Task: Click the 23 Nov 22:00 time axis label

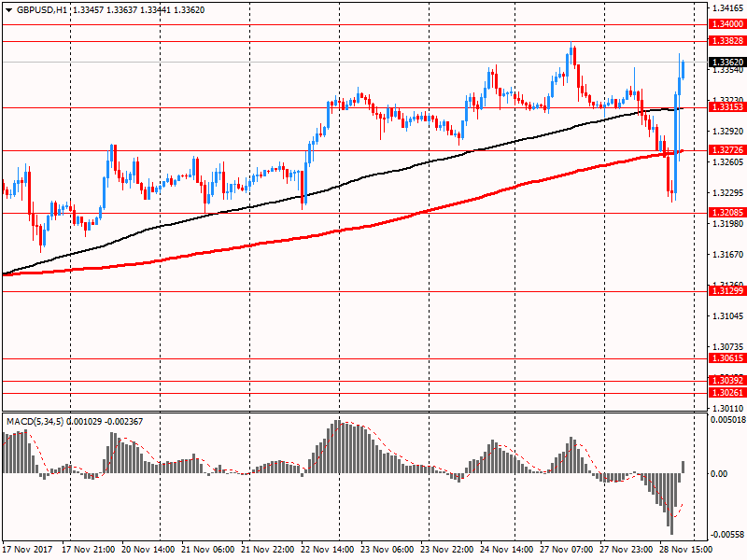Action: coord(447,549)
